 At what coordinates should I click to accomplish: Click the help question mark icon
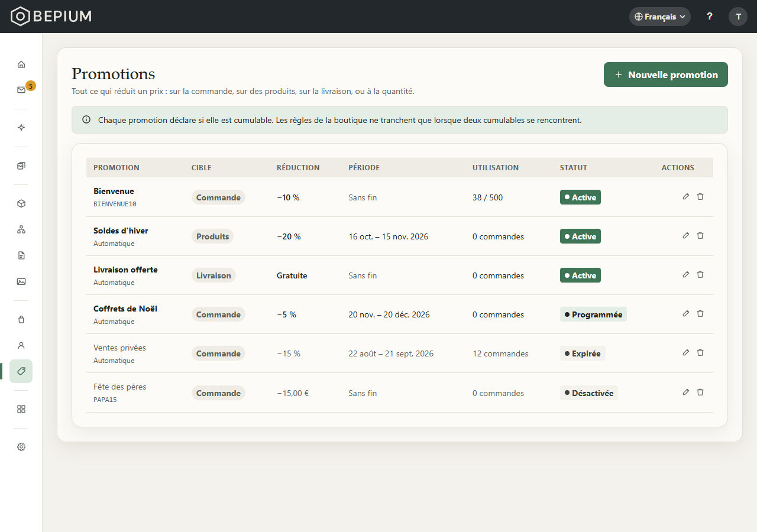710,17
